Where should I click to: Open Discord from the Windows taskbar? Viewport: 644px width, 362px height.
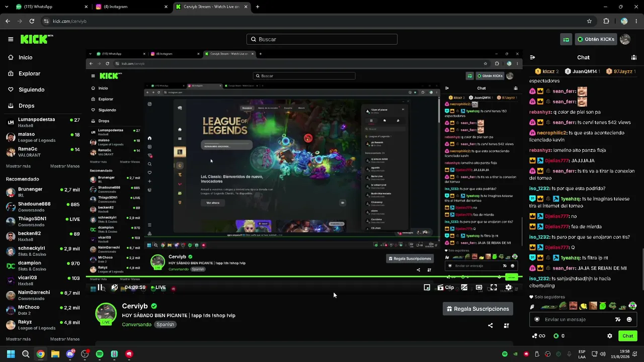pyautogui.click(x=70, y=354)
